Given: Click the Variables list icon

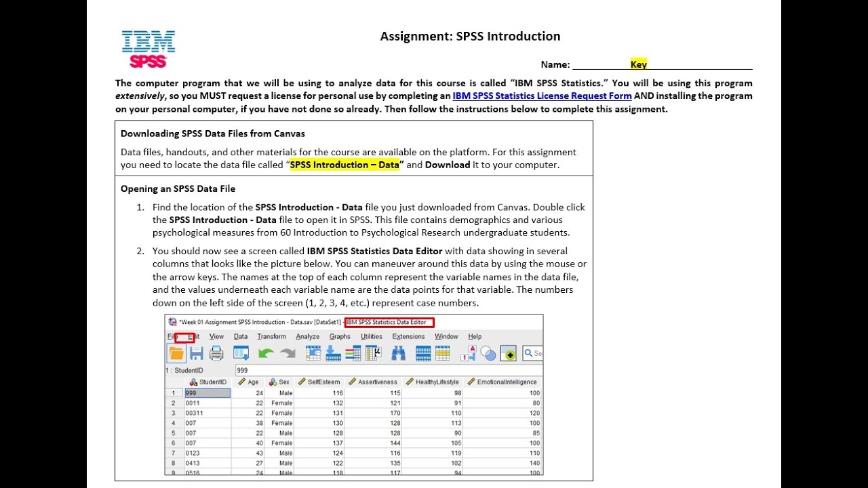Looking at the screenshot, I should pos(353,353).
